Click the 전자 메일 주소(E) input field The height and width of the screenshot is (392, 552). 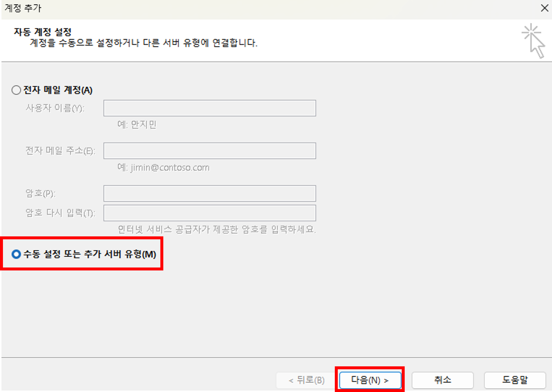[210, 151]
